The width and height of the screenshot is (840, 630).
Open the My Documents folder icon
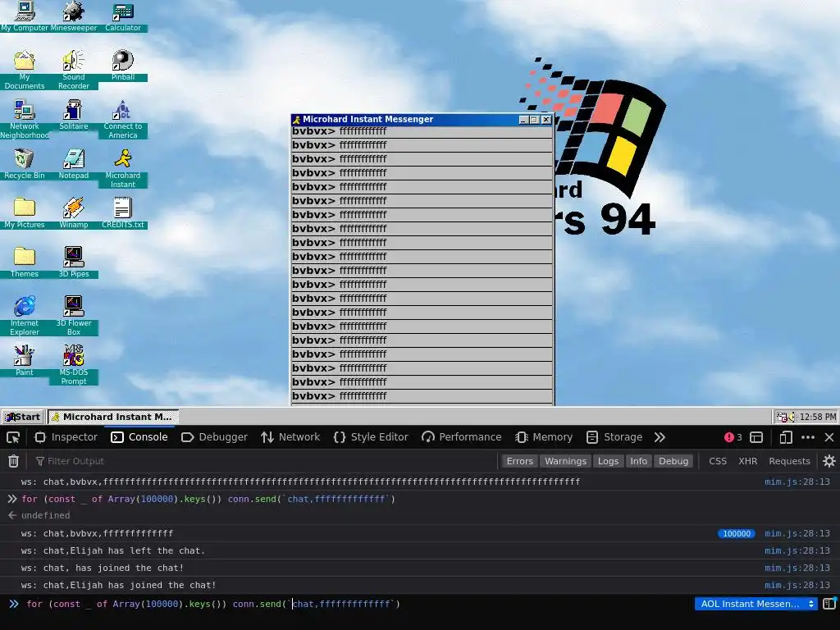[24, 70]
